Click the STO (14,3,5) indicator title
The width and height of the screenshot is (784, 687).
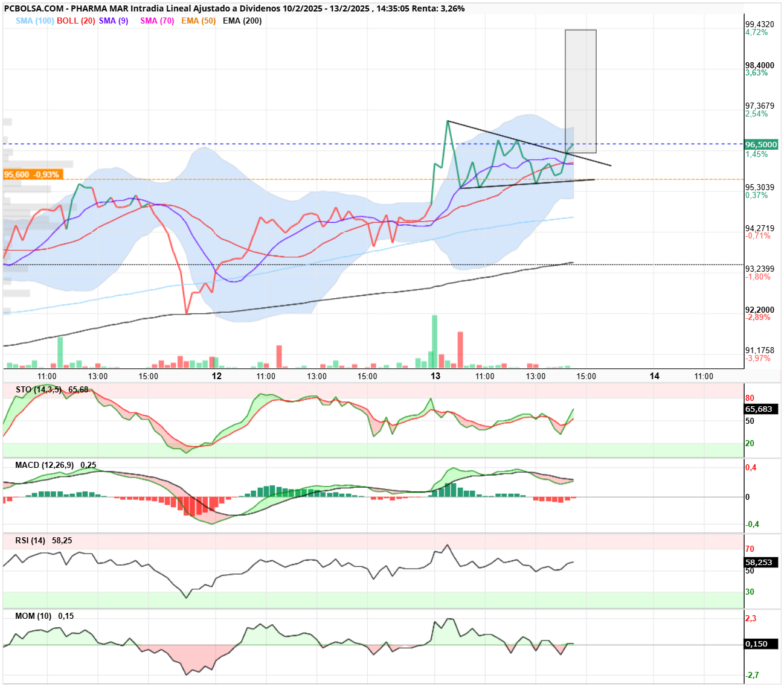pos(39,389)
